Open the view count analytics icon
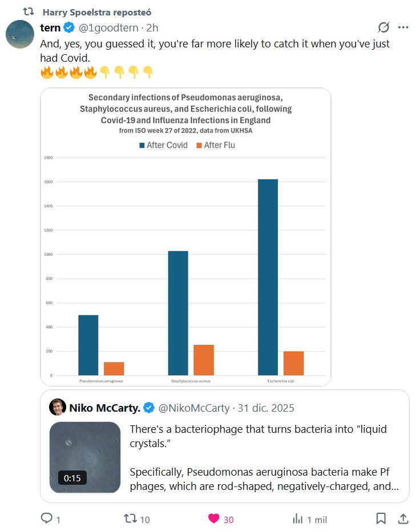The width and height of the screenshot is (420, 531). pos(297,518)
